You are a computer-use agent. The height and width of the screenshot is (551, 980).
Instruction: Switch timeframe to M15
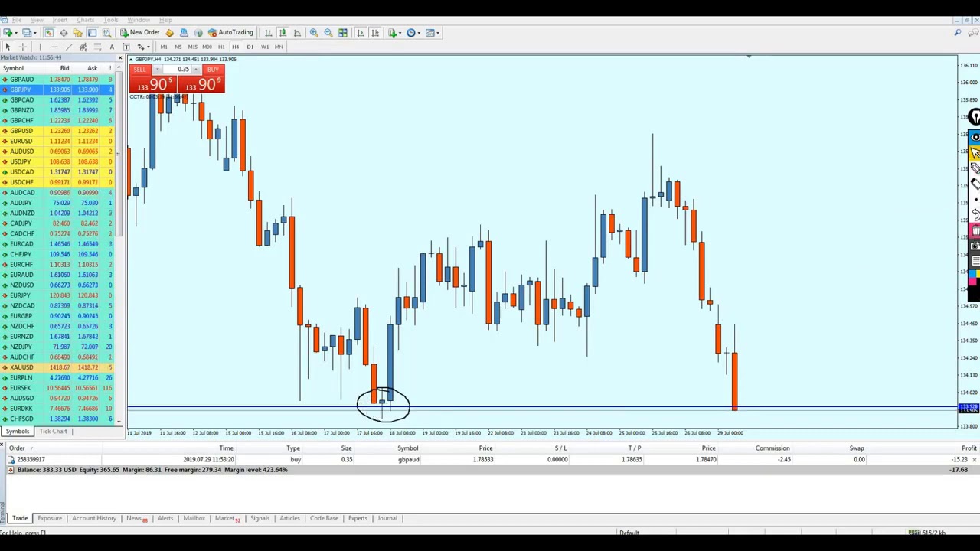192,47
